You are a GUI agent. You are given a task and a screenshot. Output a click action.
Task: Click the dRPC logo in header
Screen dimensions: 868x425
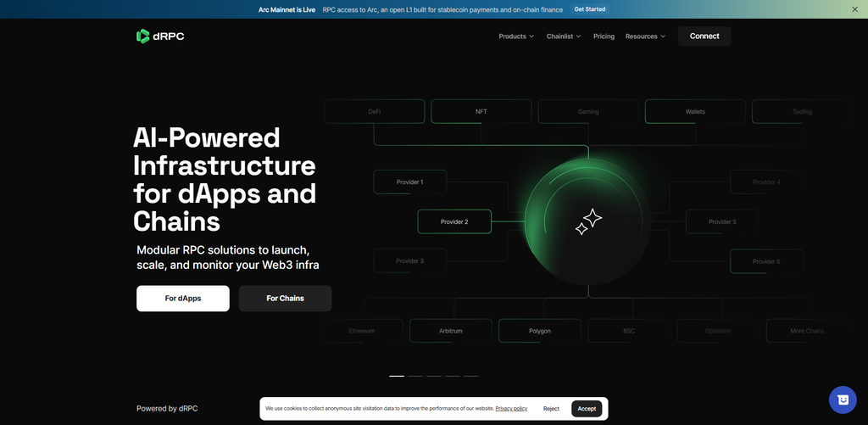(160, 36)
